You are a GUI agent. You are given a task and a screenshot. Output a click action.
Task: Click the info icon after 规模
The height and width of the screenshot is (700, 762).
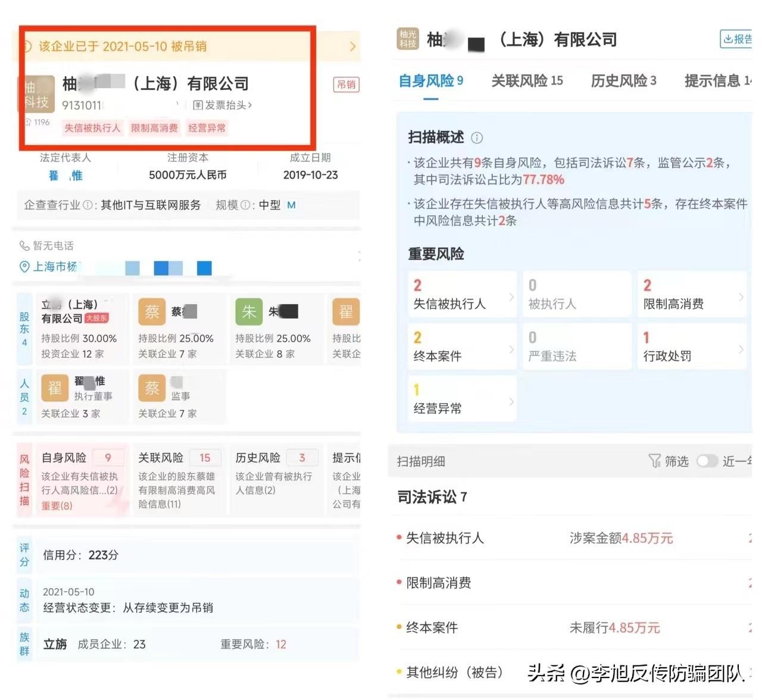245,205
